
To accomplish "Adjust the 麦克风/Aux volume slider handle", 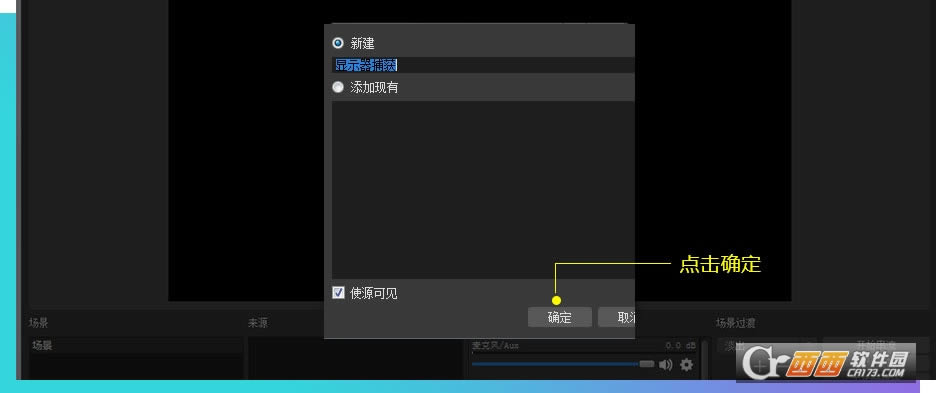I will pos(646,364).
